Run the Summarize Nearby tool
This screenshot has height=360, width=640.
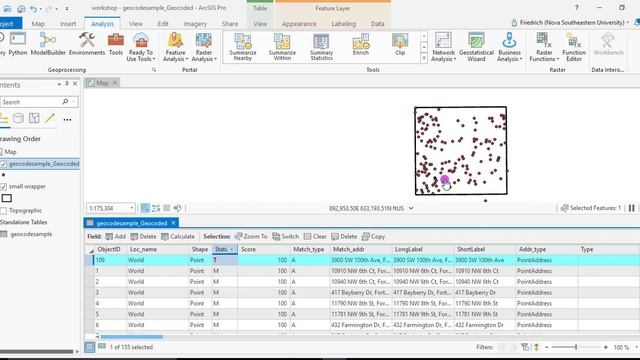pyautogui.click(x=243, y=47)
